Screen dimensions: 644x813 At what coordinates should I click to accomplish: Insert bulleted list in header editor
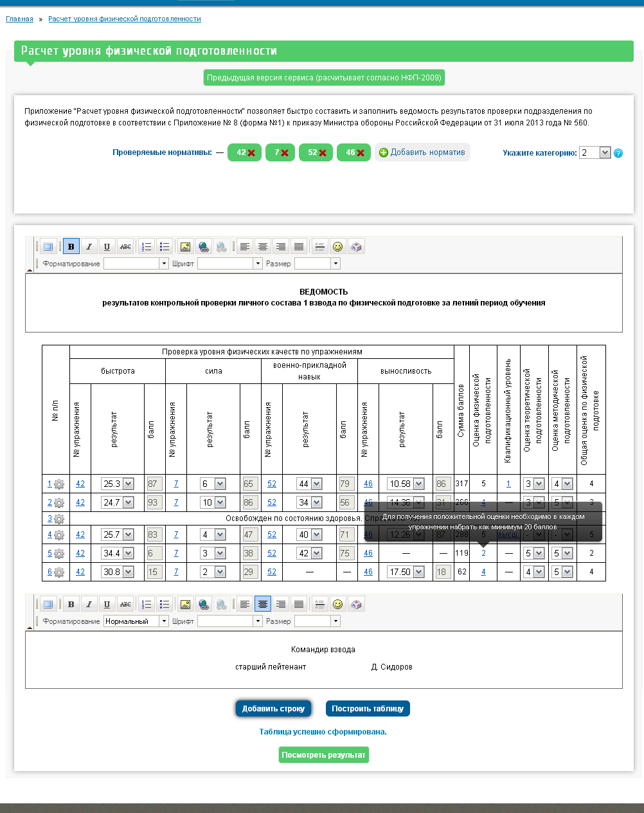tap(165, 246)
